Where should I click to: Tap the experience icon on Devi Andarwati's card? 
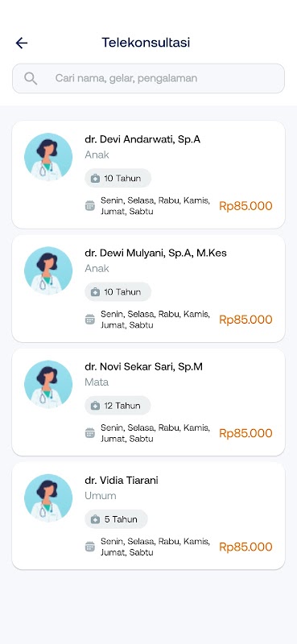click(95, 178)
